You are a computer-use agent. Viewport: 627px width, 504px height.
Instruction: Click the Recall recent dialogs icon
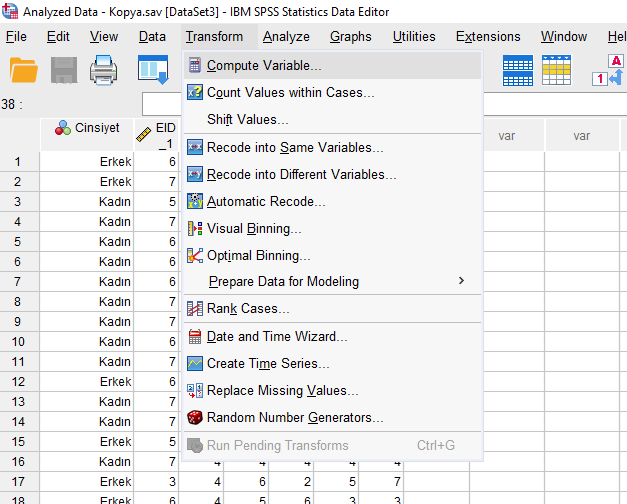tap(152, 70)
